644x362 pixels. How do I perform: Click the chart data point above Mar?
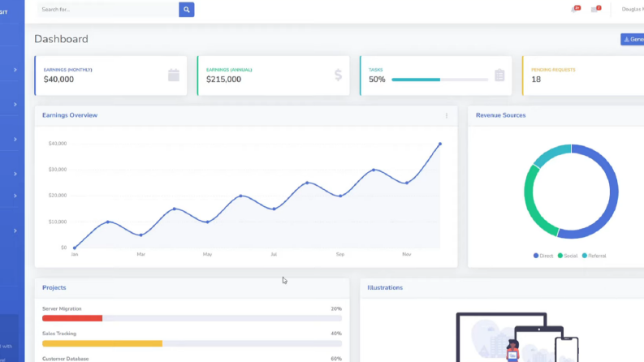140,235
